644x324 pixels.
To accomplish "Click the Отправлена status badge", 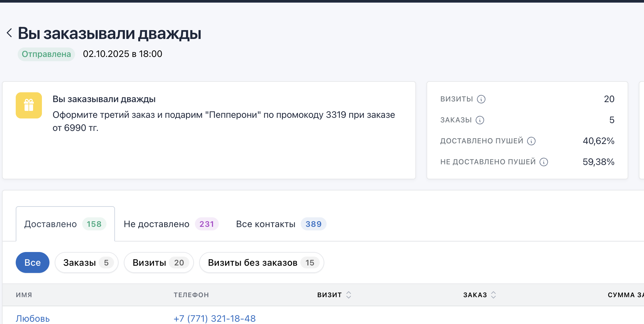I will 46,54.
